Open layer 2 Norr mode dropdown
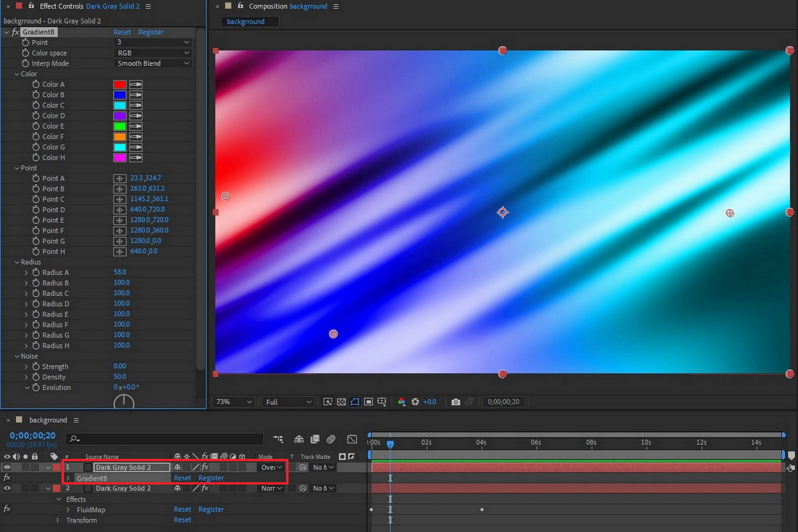The height and width of the screenshot is (532, 798). tap(271, 488)
